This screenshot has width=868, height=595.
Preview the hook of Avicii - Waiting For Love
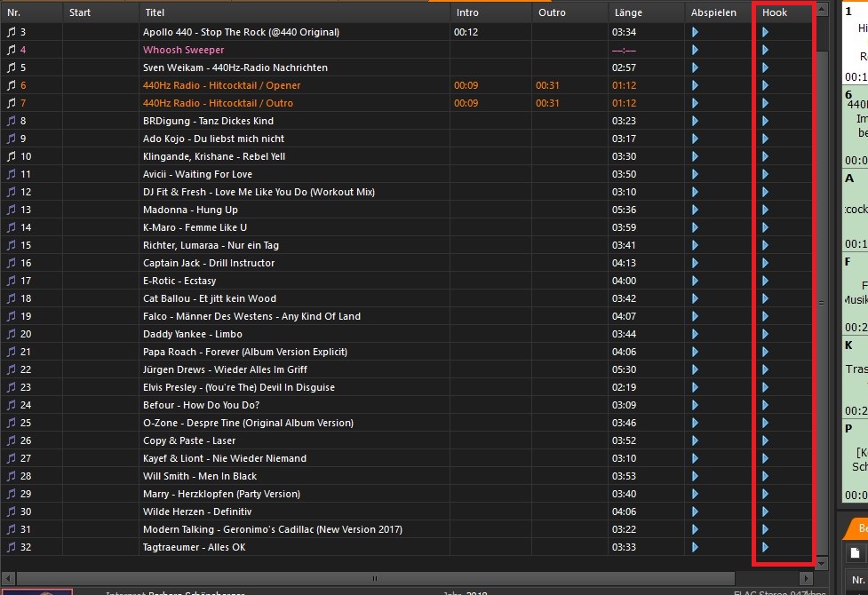pyautogui.click(x=765, y=174)
